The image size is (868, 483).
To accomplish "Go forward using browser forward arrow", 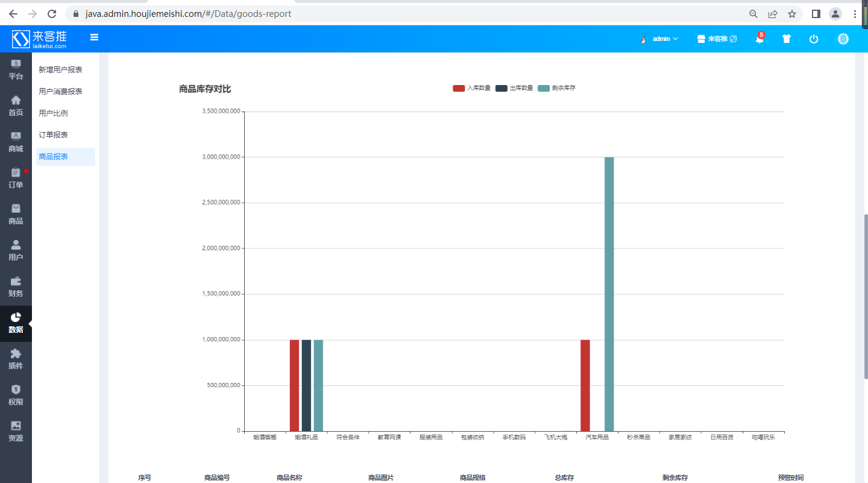I will 33,13.
